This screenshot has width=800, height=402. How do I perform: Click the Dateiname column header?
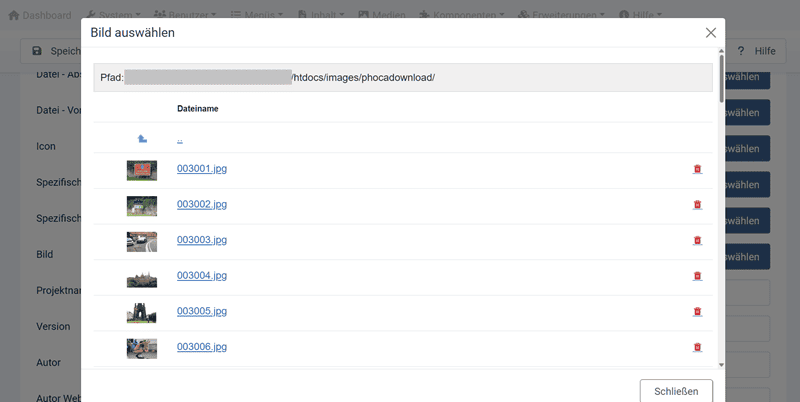(x=197, y=108)
